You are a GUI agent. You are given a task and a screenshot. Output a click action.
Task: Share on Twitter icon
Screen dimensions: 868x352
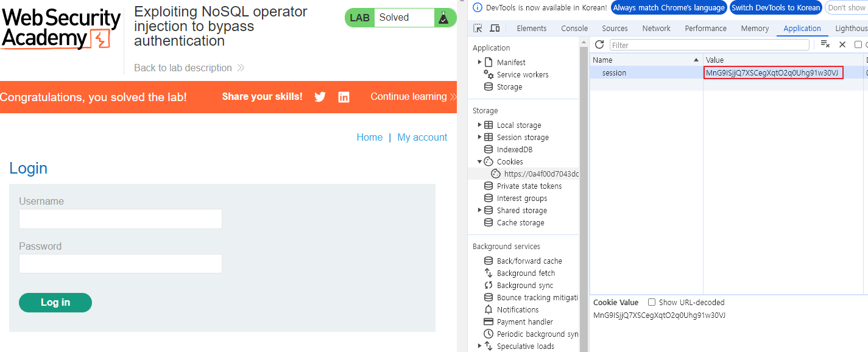[x=320, y=97]
